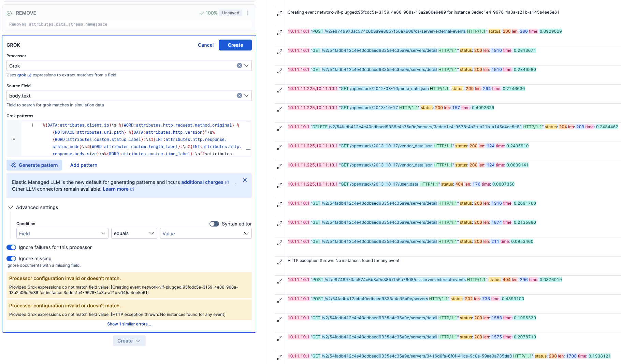
Task: Expand the vendor_data.json row with time 0.0009141
Action: click(x=280, y=166)
